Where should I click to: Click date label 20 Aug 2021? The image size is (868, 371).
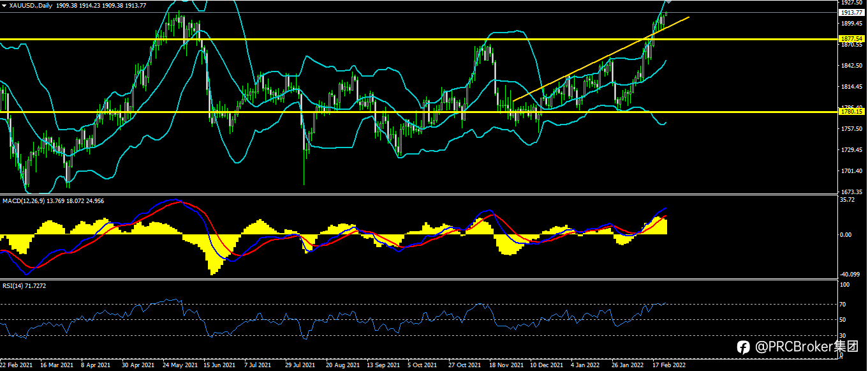pos(342,365)
